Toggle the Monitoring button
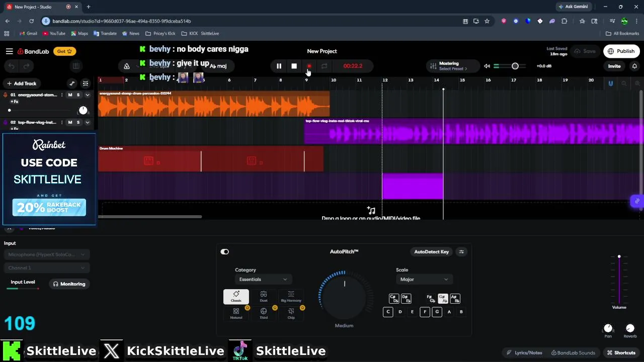The width and height of the screenshot is (644, 362). click(69, 284)
